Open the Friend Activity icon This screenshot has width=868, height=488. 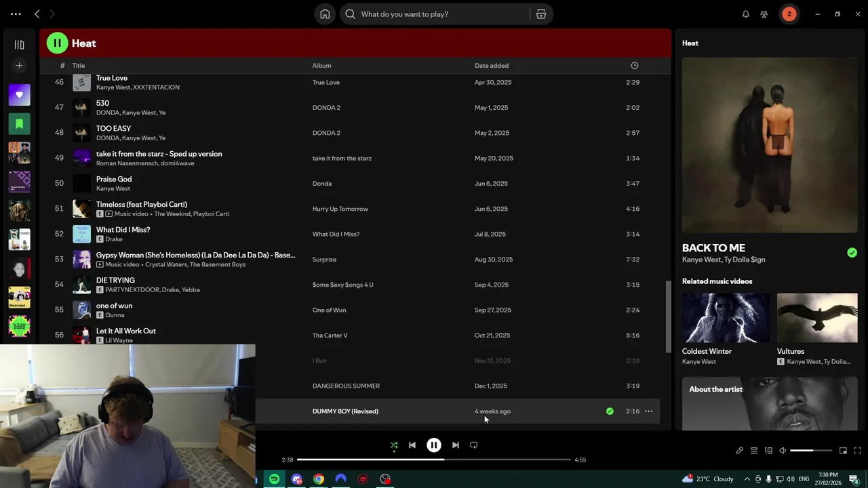(764, 14)
